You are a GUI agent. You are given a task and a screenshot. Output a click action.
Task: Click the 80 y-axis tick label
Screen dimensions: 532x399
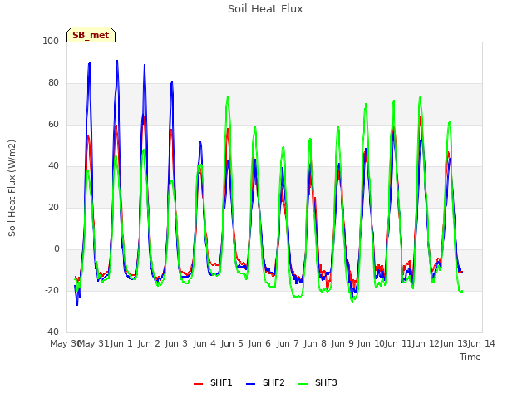[53, 83]
